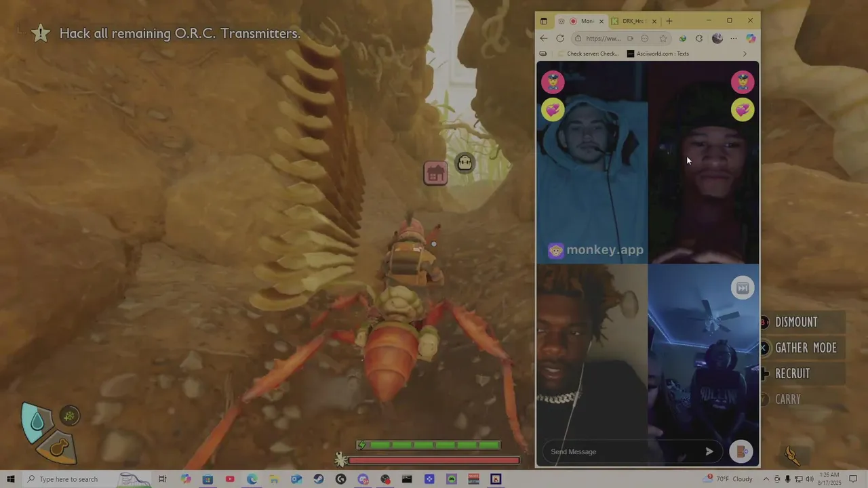The image size is (868, 488).
Task: Go back in the browser
Action: tap(544, 39)
